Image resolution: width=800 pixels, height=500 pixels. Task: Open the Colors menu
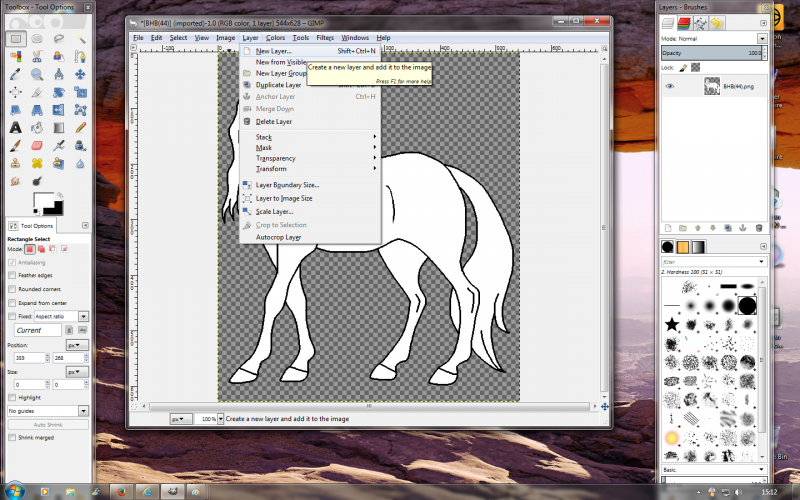click(x=275, y=38)
